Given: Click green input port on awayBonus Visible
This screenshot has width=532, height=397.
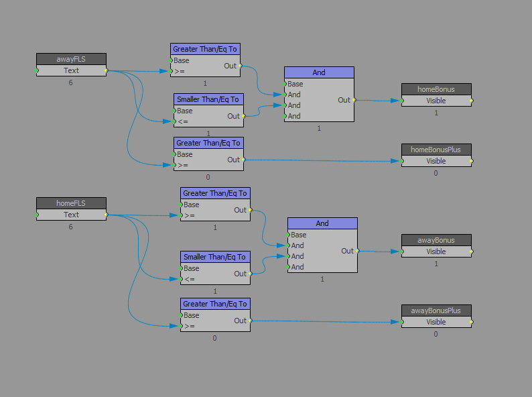Looking at the screenshot, I should (402, 251).
